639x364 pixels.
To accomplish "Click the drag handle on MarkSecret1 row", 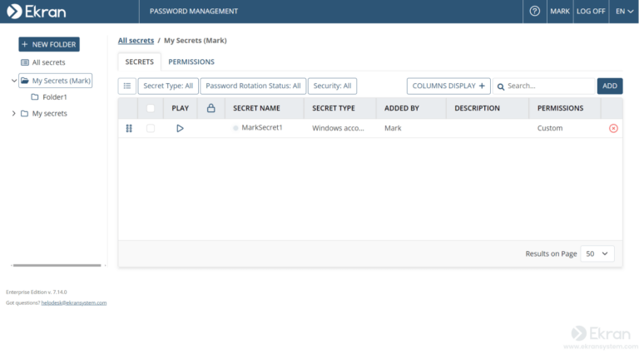I will pos(129,128).
